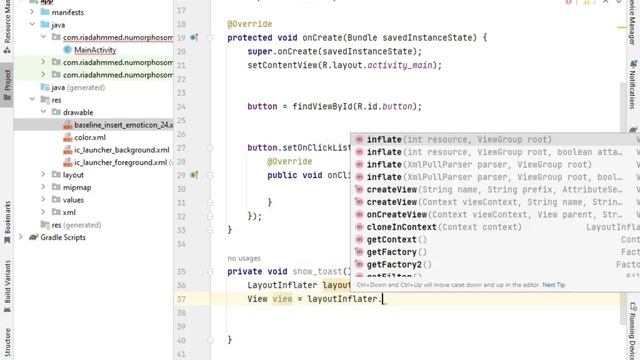Collapse the java folder
This screenshot has width=640, height=360.
(x=32, y=24)
